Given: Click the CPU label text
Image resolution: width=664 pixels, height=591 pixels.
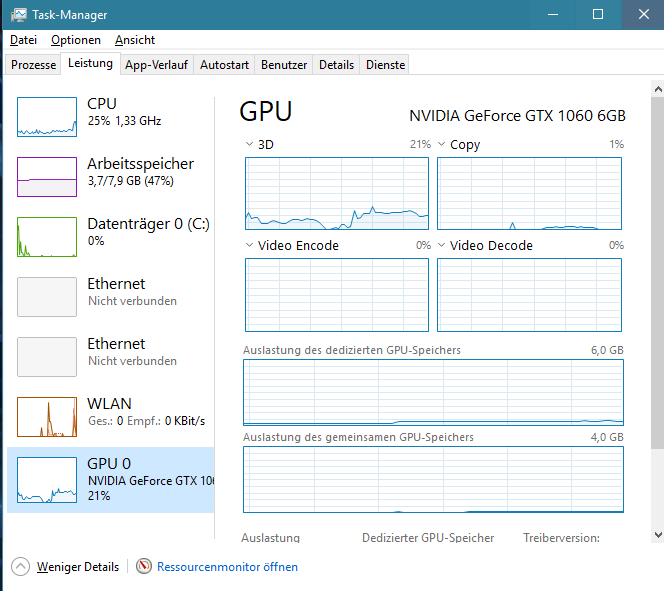Looking at the screenshot, I should point(102,104).
